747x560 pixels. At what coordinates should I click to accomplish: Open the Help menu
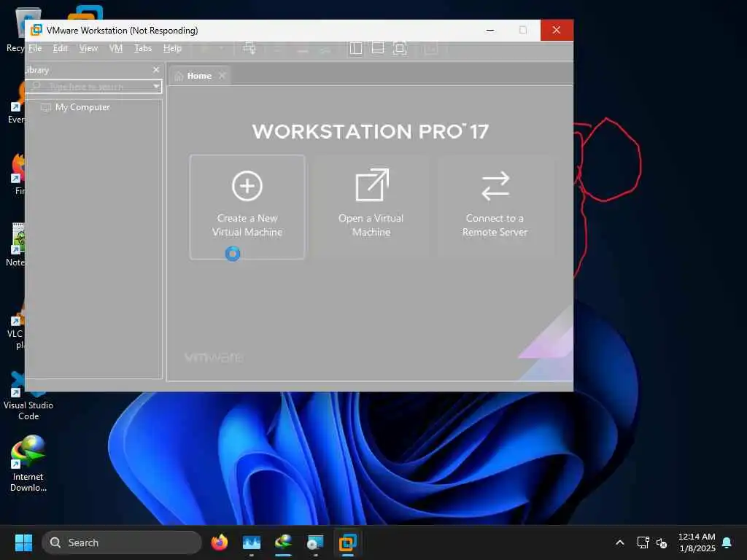pos(172,48)
